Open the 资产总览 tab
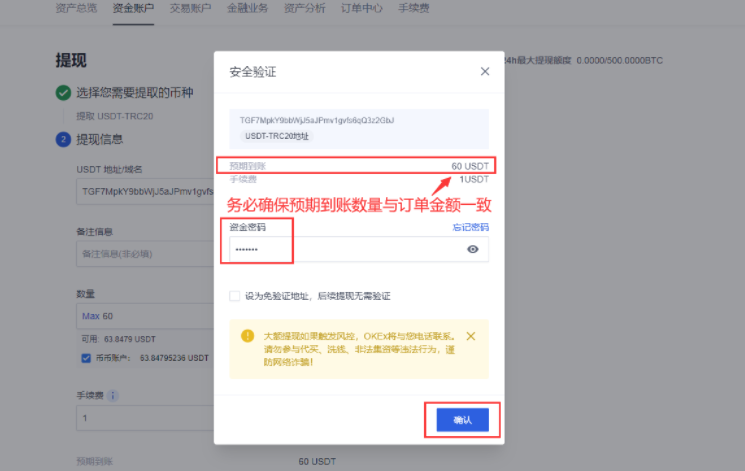745x471 pixels. point(76,7)
